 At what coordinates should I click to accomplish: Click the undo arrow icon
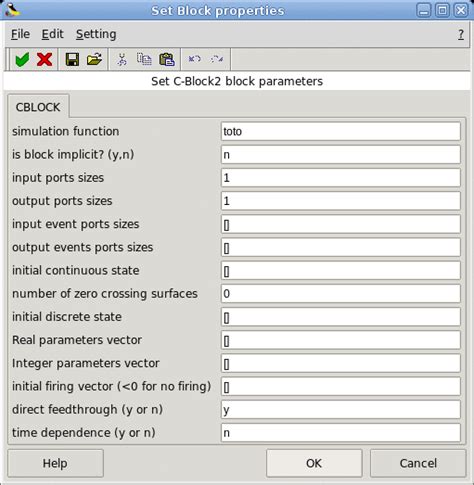click(194, 59)
